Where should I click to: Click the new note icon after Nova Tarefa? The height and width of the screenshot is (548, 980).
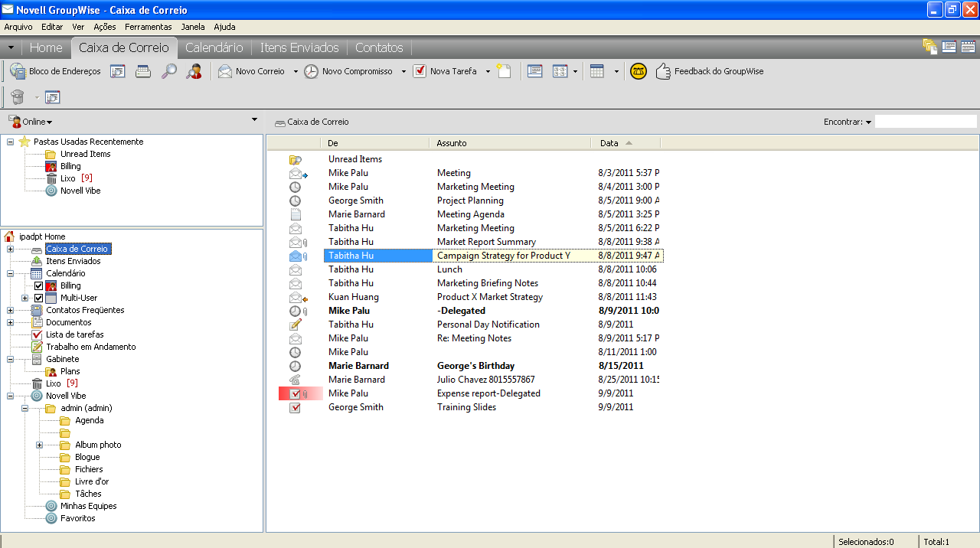504,71
